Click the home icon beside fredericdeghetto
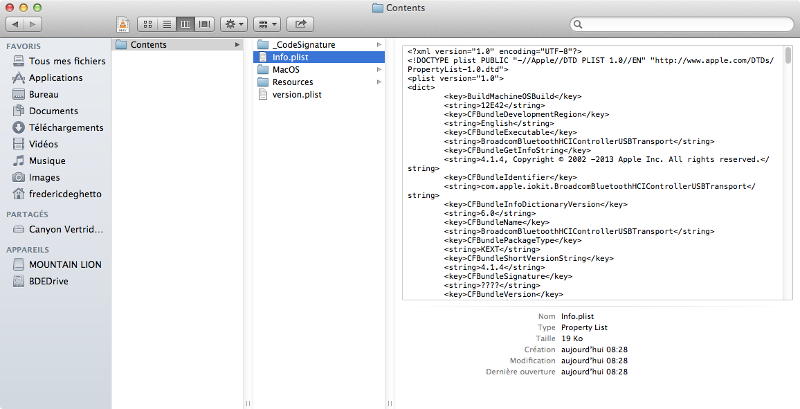 click(x=18, y=194)
